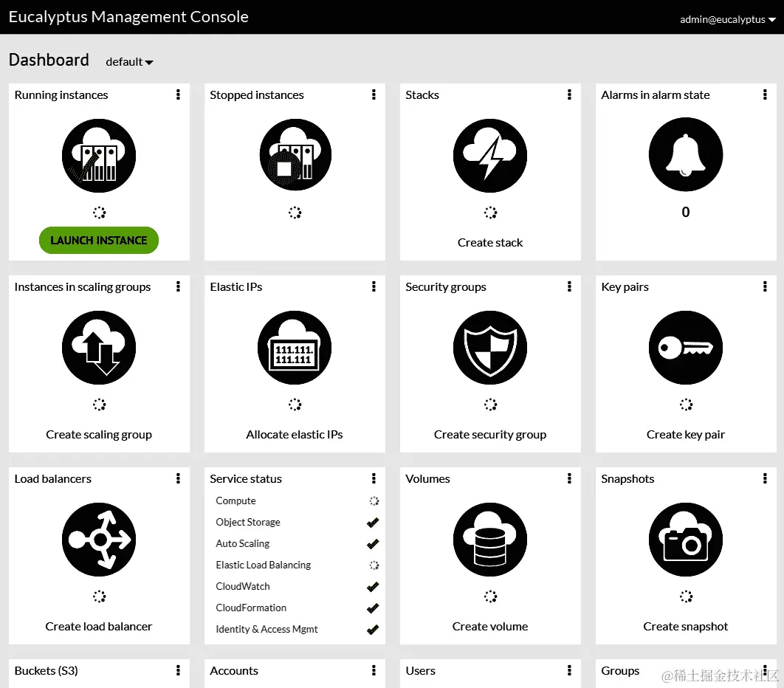Click the Buckets (S3) tile title

46,671
